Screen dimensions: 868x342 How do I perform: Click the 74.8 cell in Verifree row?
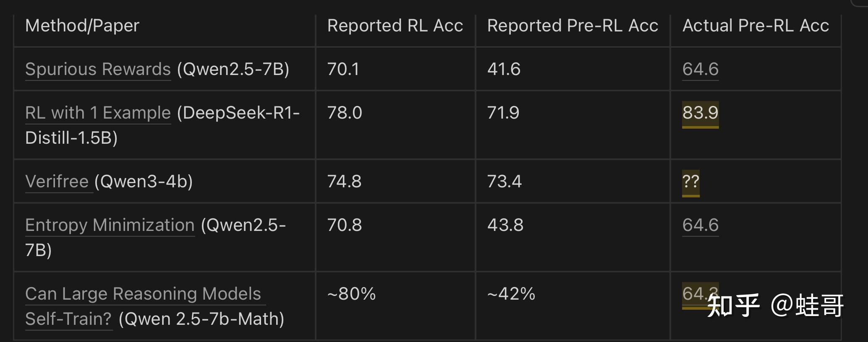tap(344, 181)
